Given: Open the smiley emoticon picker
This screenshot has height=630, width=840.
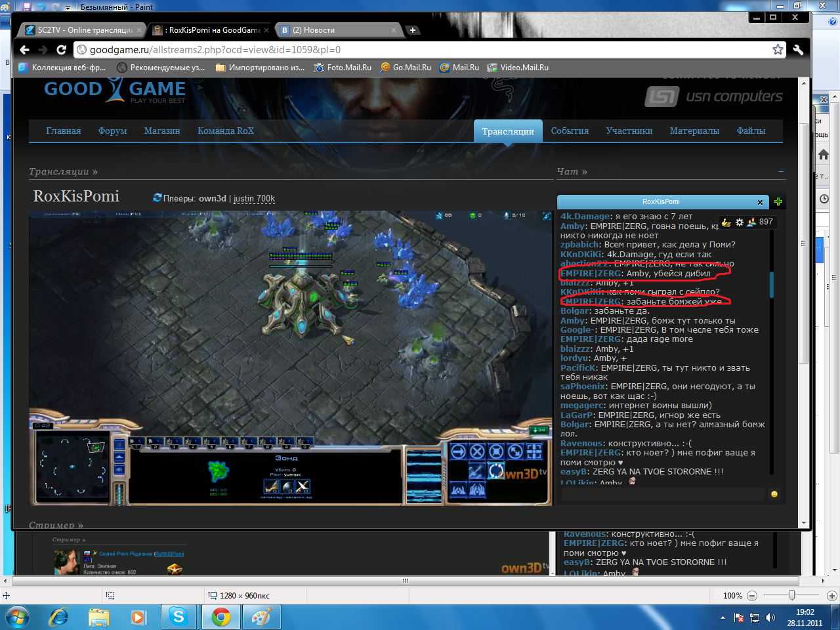Looking at the screenshot, I should [774, 494].
